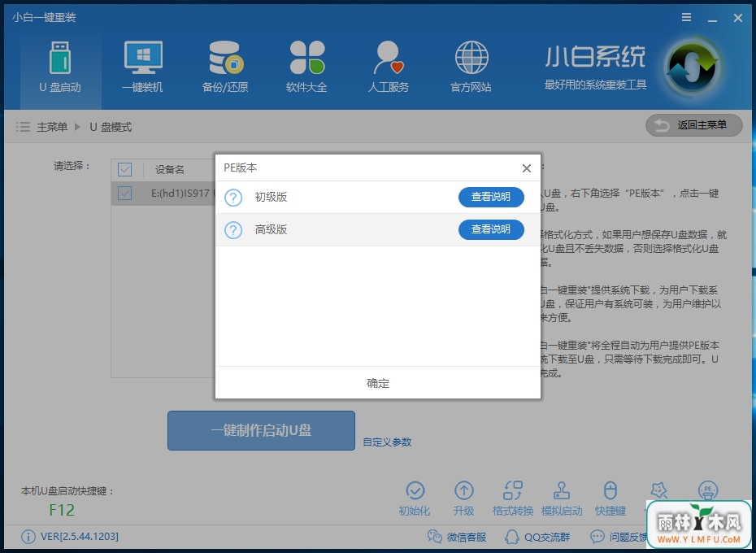Image resolution: width=756 pixels, height=553 pixels.
Task: Switch to 一键装机 section
Action: coord(143,67)
